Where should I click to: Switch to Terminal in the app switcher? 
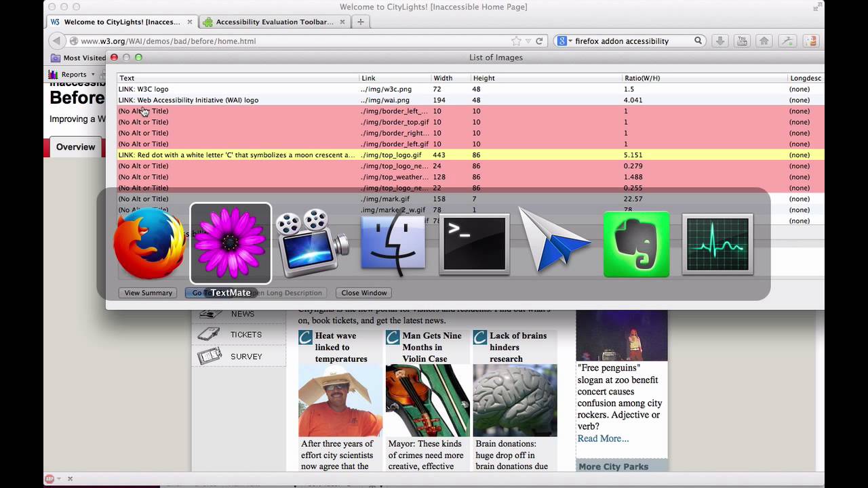[x=475, y=244]
